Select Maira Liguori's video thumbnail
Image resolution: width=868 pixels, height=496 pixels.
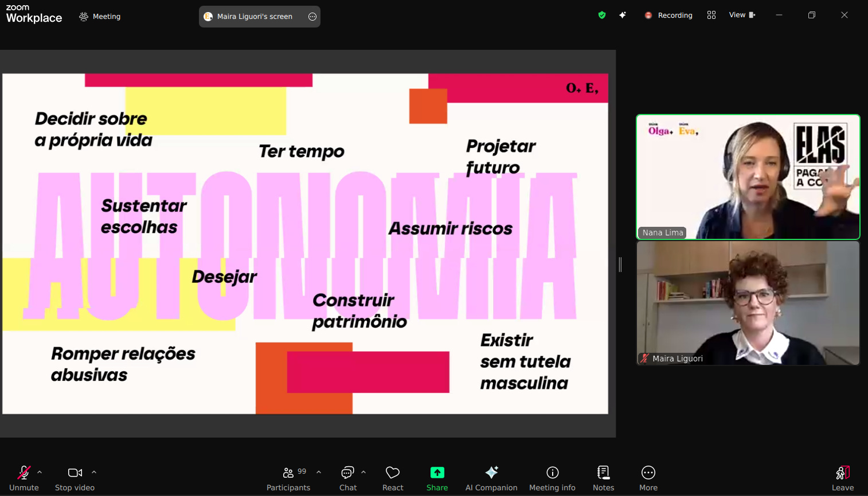pos(748,303)
